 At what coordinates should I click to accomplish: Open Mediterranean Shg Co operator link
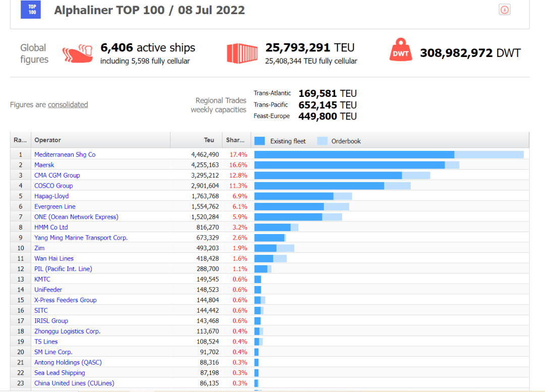pos(65,154)
